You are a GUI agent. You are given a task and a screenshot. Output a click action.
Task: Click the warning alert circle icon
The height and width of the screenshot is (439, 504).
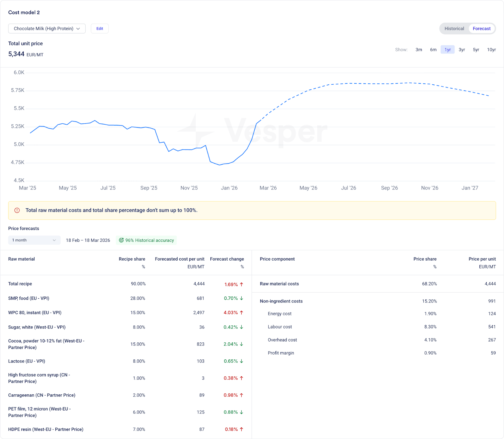17,210
